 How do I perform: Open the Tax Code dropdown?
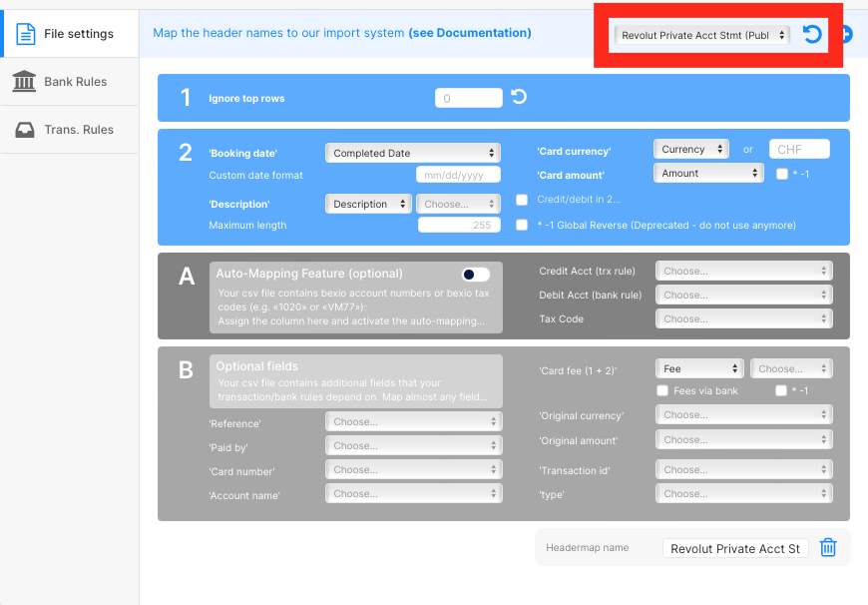point(743,319)
